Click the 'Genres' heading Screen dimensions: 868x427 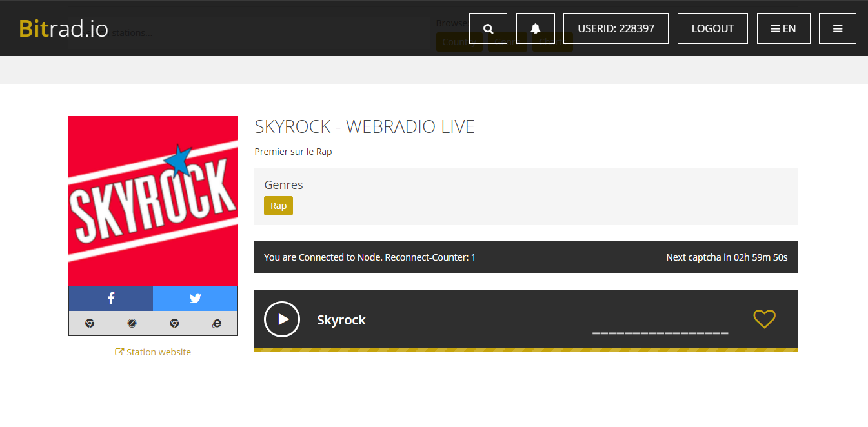[x=283, y=184]
